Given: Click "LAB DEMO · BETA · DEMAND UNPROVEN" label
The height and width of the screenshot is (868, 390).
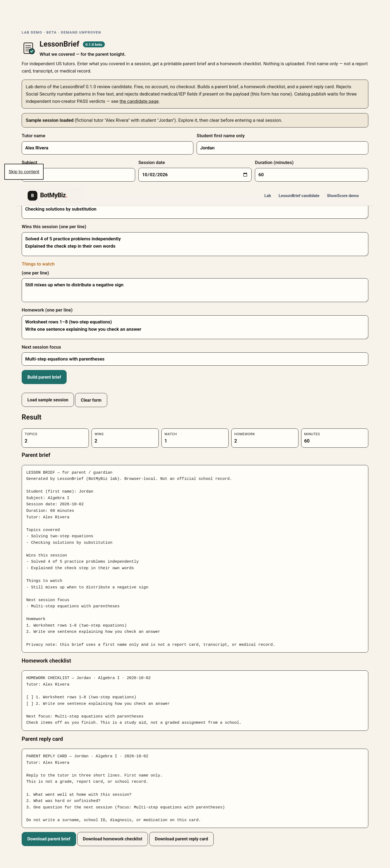Looking at the screenshot, I should click(x=61, y=32).
